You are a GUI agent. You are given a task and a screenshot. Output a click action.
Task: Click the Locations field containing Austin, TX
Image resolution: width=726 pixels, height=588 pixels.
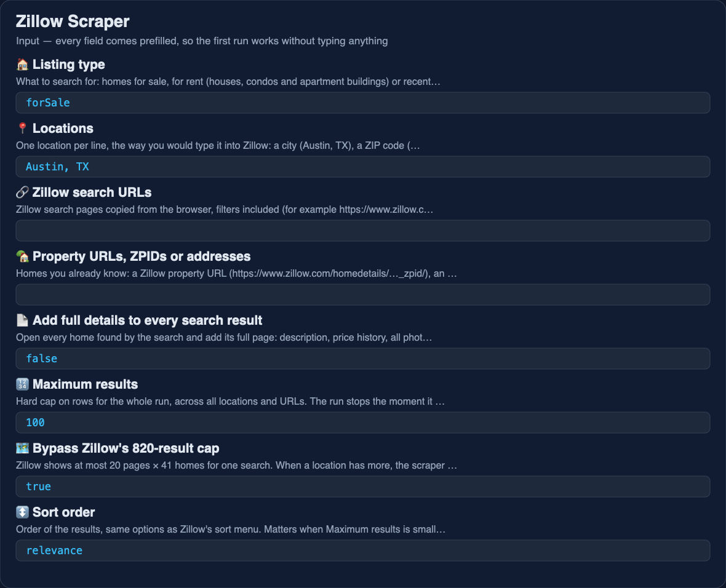coord(363,166)
